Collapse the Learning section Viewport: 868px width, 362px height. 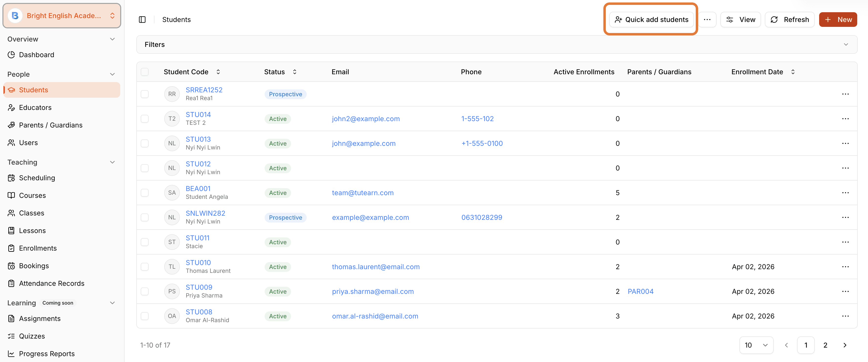112,303
